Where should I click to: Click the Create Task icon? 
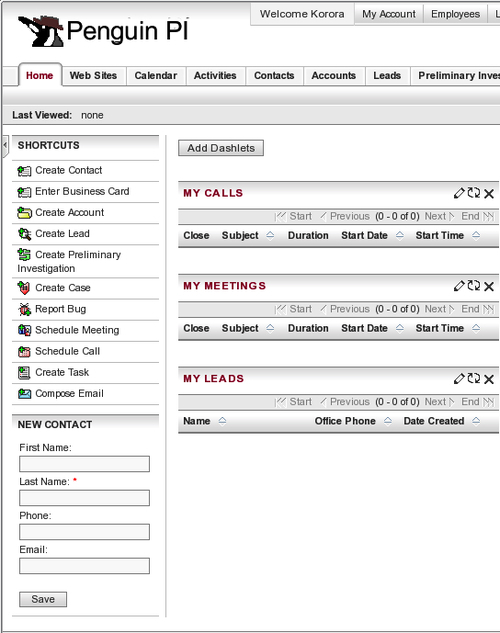click(24, 373)
